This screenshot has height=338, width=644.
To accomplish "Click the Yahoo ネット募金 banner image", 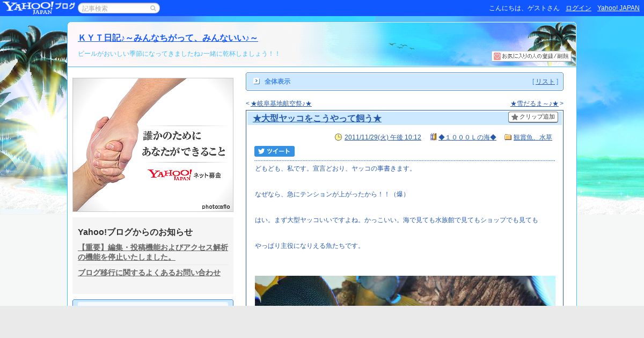I will [x=153, y=145].
